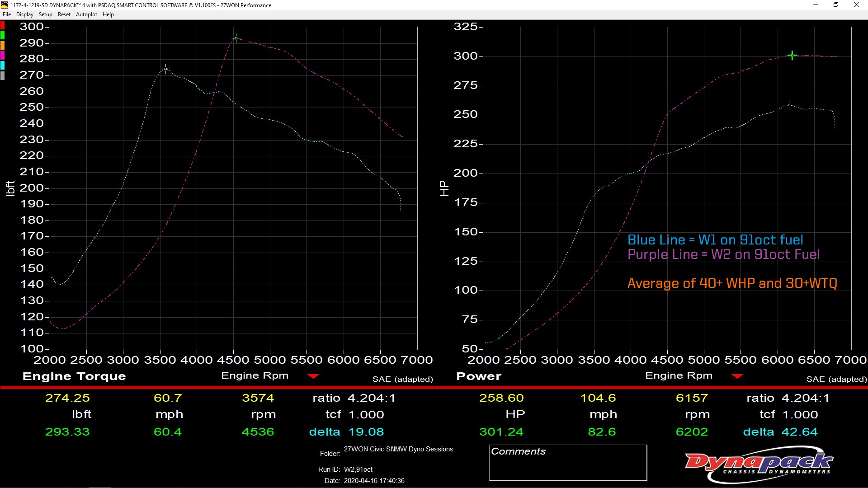Click the 6157 rpm reading
Viewport: 868px width, 488px height.
(692, 398)
